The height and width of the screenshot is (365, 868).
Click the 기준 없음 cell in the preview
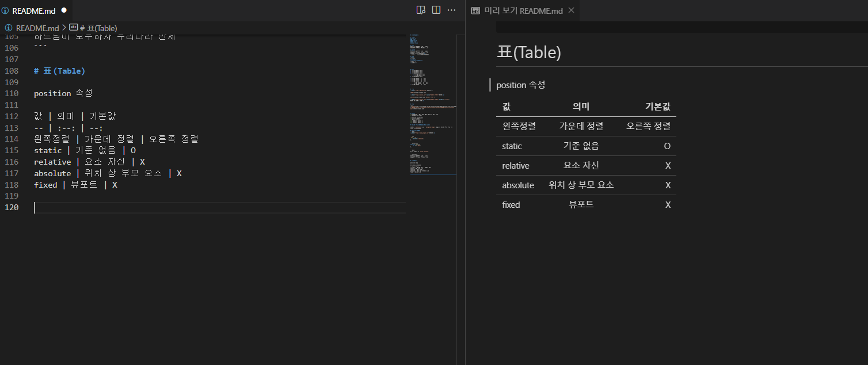click(x=581, y=146)
